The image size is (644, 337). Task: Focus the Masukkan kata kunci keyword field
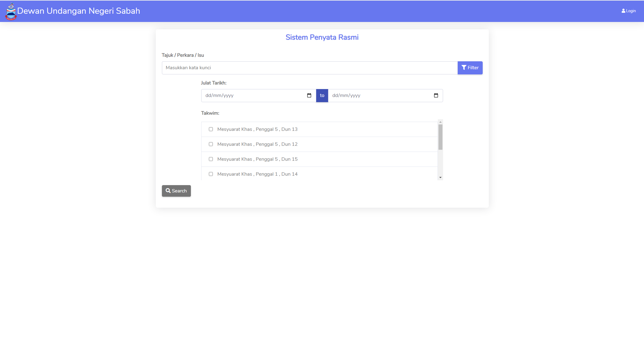coord(309,68)
